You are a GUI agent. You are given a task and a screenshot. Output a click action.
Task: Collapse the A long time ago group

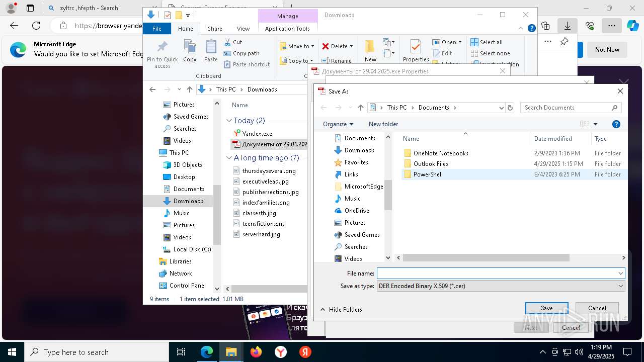229,158
